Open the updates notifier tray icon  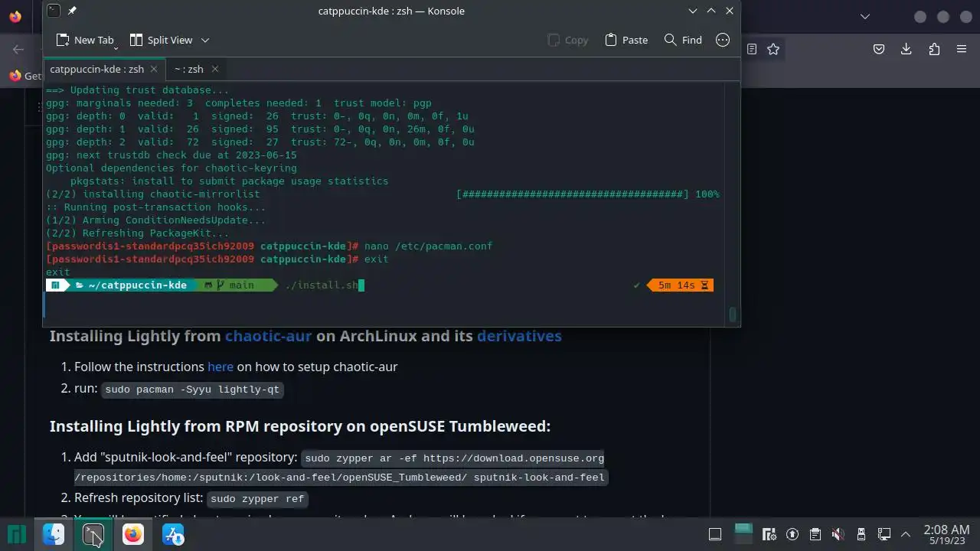coord(792,534)
